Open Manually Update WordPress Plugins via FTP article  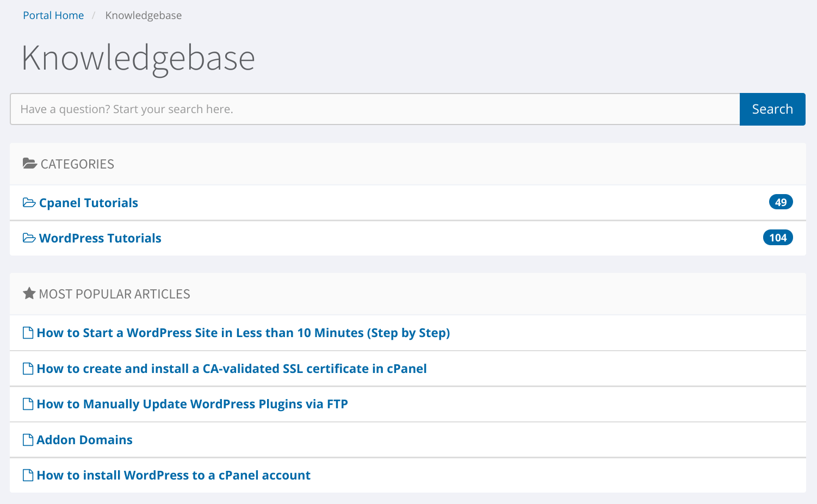(193, 404)
